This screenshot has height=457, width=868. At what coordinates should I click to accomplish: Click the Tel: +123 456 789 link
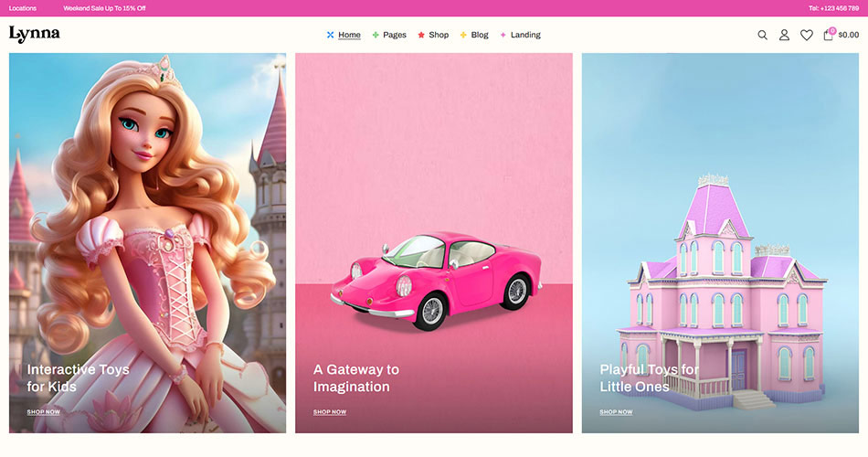pos(833,8)
